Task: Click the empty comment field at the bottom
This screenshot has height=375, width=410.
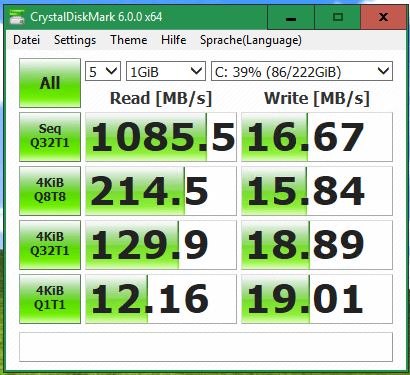Action: pos(206,347)
